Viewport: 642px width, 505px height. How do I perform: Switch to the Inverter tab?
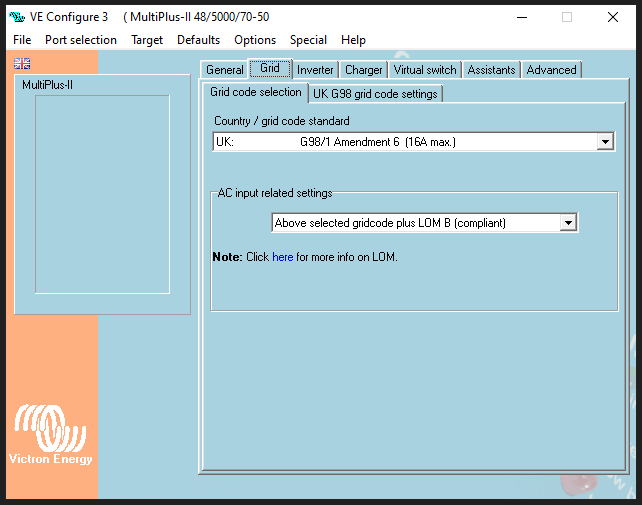tap(315, 70)
